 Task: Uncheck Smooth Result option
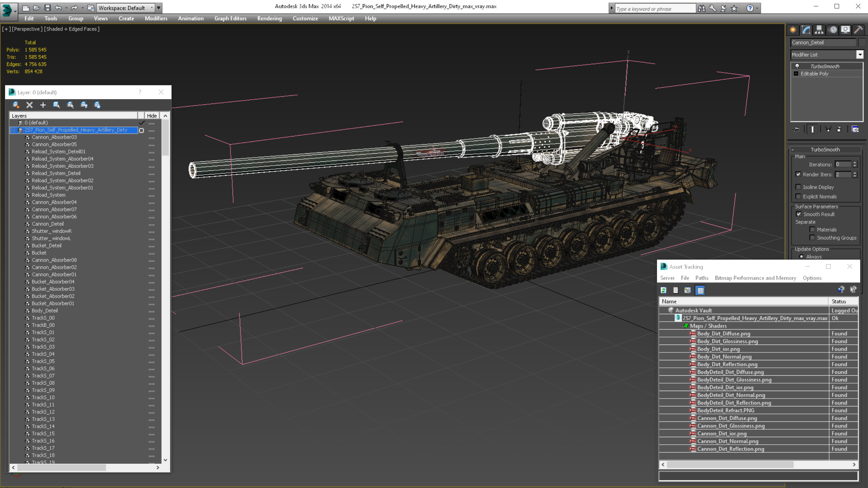click(799, 214)
